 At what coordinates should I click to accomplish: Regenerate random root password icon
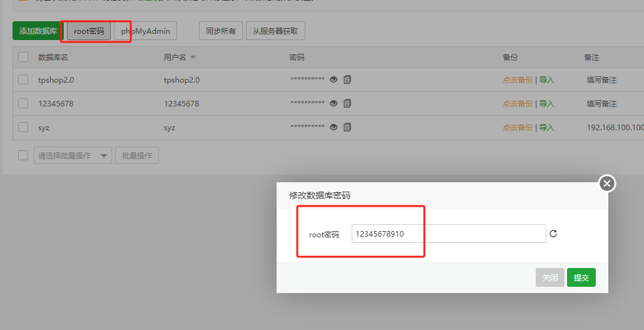[553, 234]
